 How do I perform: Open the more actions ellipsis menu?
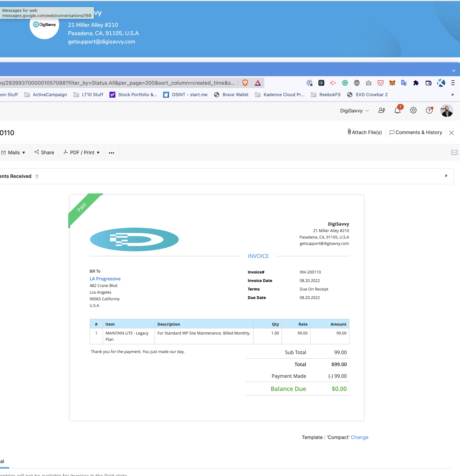(x=111, y=153)
